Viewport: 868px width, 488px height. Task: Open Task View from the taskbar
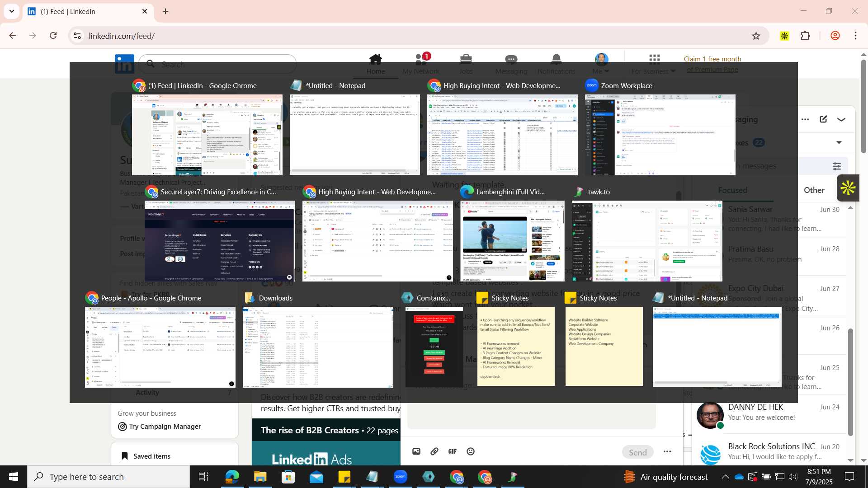(203, 477)
